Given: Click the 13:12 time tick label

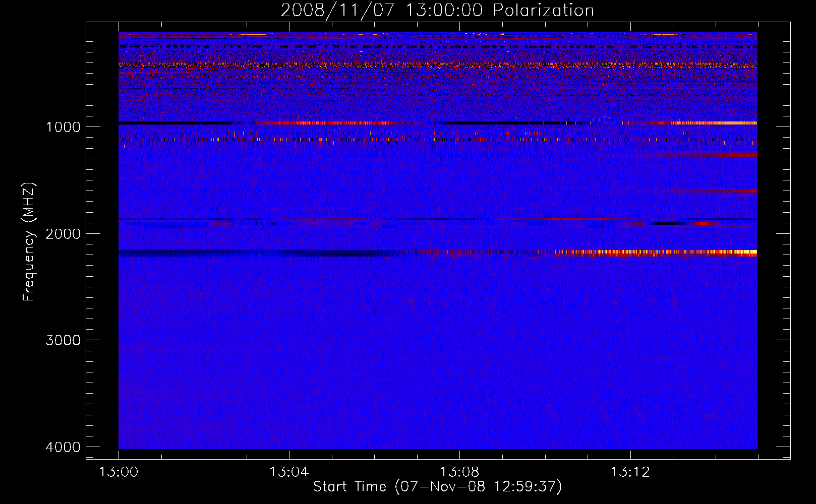Looking at the screenshot, I should pyautogui.click(x=630, y=472).
